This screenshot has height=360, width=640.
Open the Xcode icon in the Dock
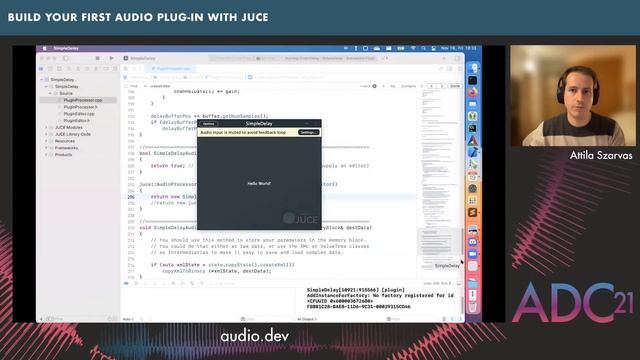(473, 152)
